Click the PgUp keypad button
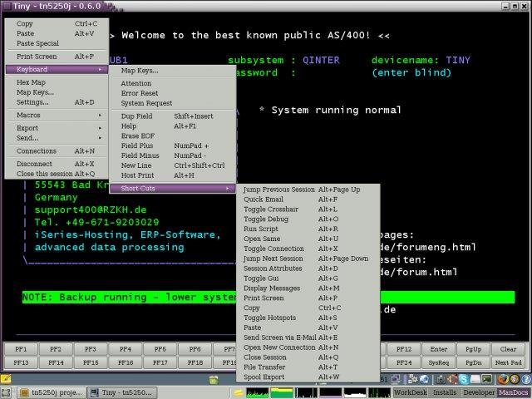The height and width of the screenshot is (399, 532). [x=473, y=349]
